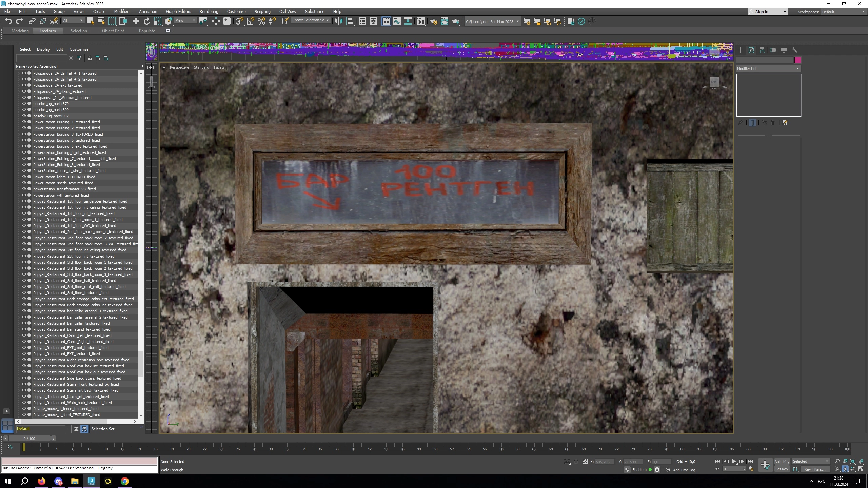The image size is (868, 488).
Task: Click the Mirror tool icon
Action: pos(338,21)
